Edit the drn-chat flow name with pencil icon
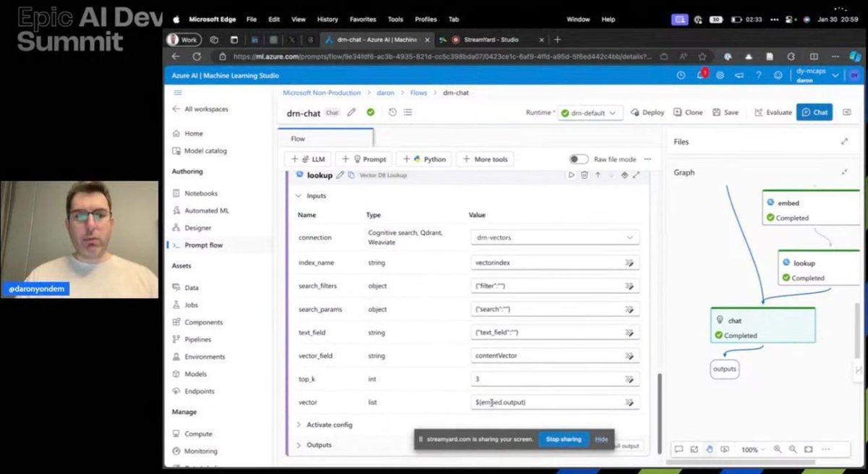Screen dimensions: 868x474 [352, 112]
